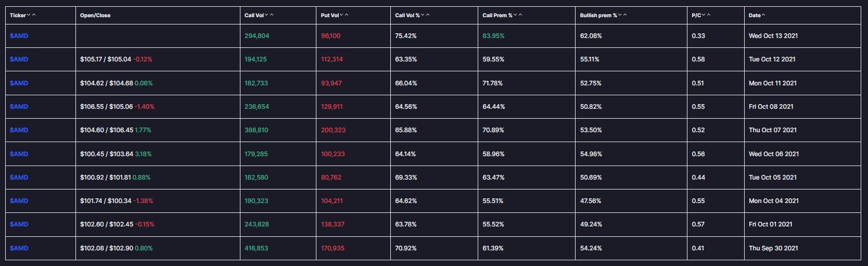Sort Date column with up arrow
The height and width of the screenshot is (266, 868).
(x=763, y=15)
